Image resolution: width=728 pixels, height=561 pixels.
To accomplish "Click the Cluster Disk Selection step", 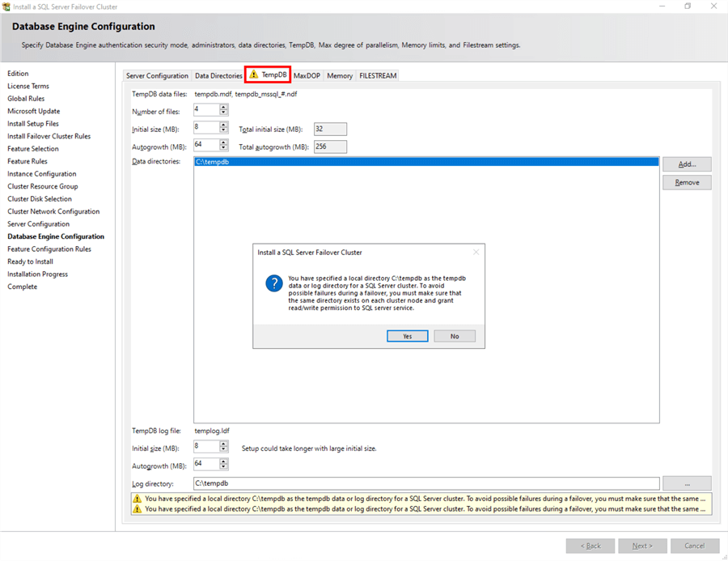I will (40, 199).
